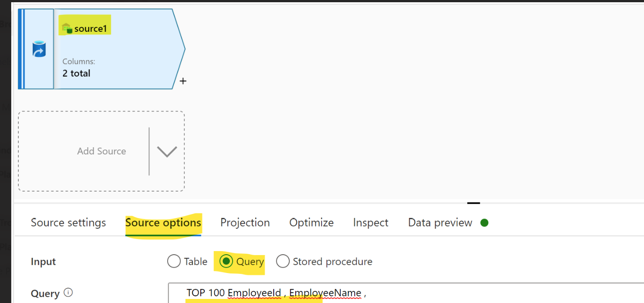Select the Source options tab
This screenshot has width=644, height=303.
(163, 222)
